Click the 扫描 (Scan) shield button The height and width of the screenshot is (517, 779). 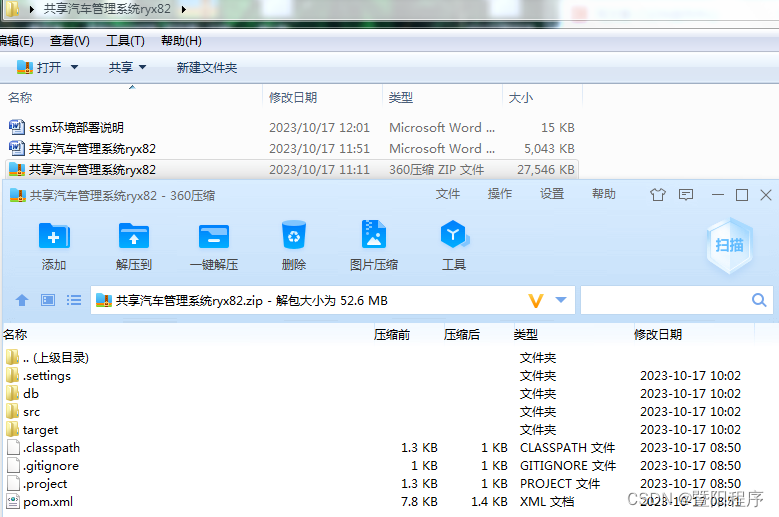pos(729,245)
